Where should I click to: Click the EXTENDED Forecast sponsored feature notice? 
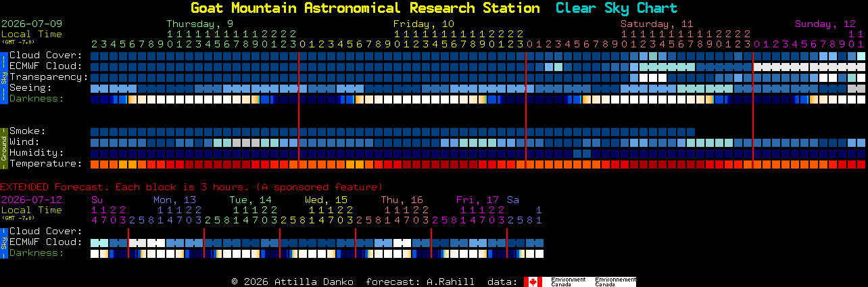191,187
